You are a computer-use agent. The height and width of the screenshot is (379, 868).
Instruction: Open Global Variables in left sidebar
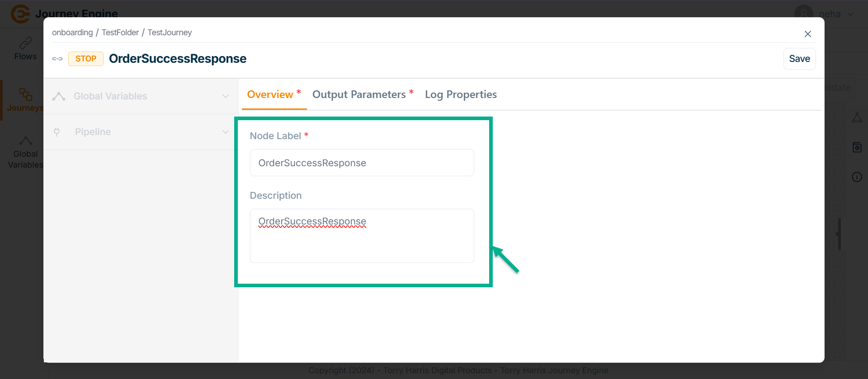click(x=25, y=153)
